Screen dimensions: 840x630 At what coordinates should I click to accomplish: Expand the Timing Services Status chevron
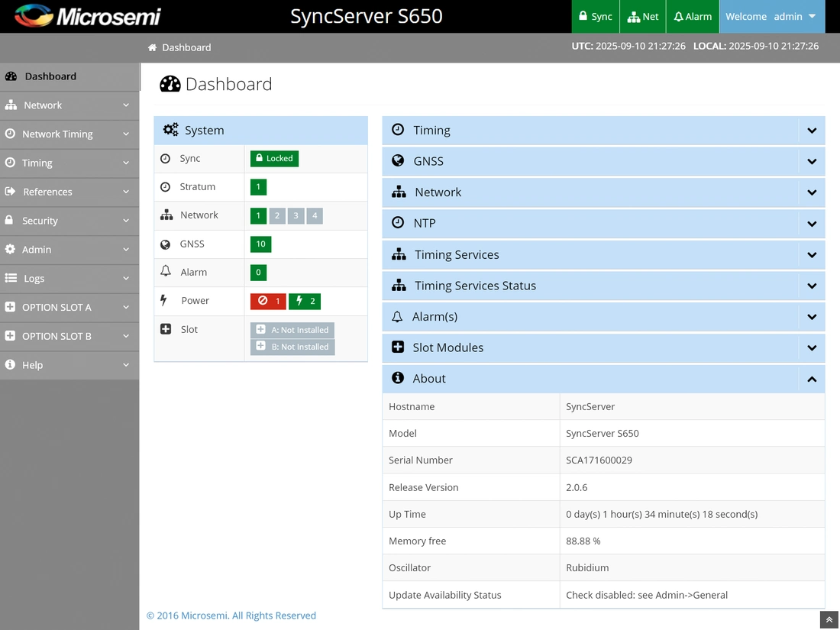(x=812, y=286)
